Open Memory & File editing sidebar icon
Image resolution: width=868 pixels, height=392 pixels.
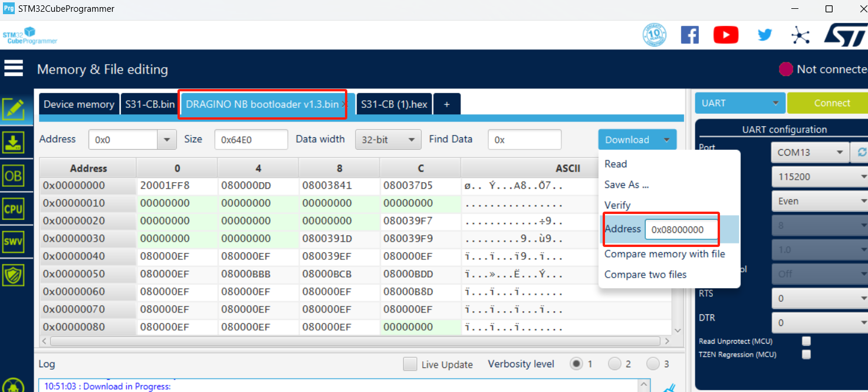point(14,110)
